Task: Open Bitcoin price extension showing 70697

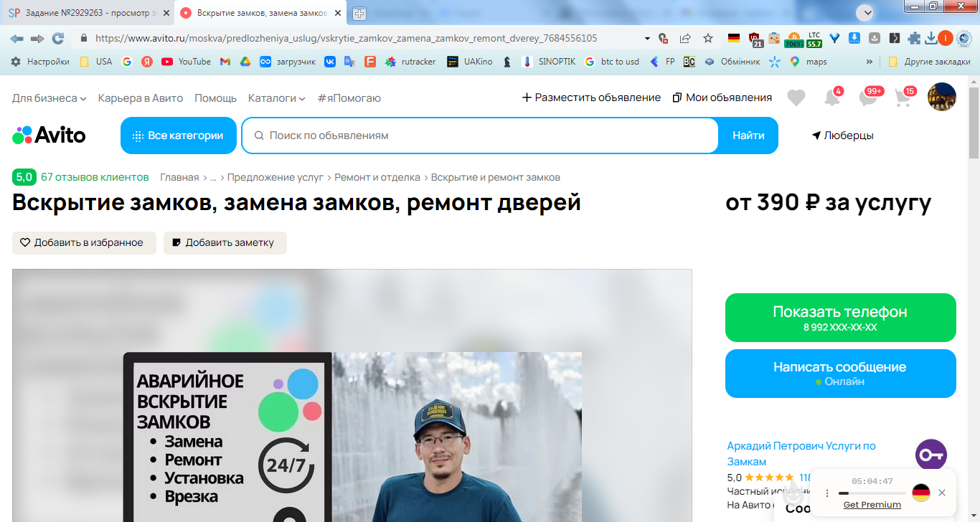Action: point(793,39)
